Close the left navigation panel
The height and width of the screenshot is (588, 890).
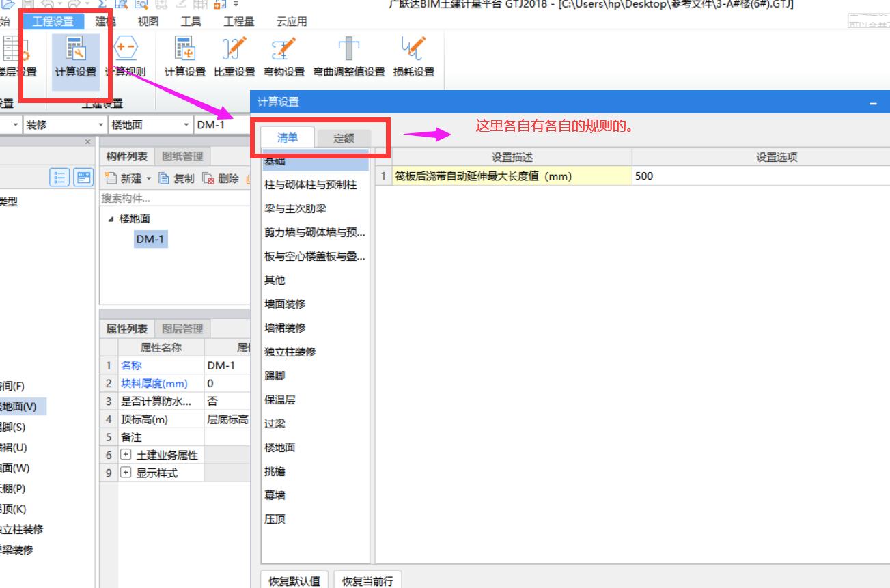coord(87,141)
